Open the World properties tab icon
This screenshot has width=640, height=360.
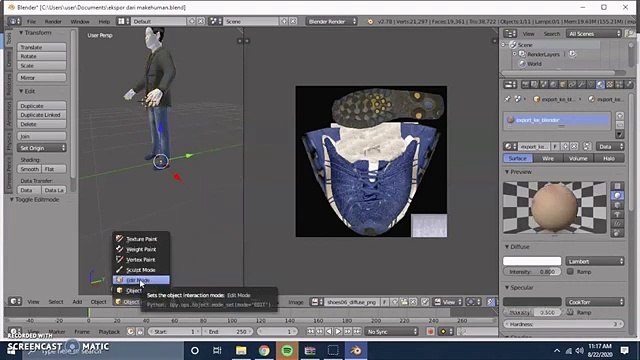point(553,84)
